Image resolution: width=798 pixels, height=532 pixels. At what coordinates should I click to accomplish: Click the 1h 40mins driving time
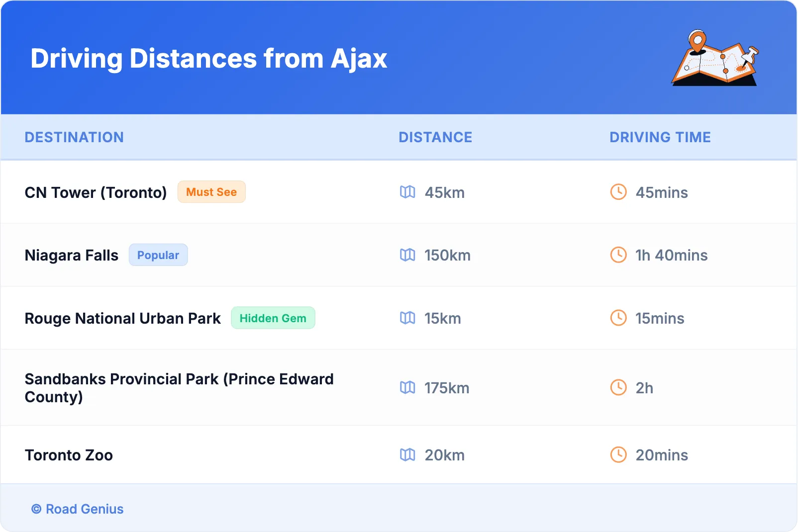(x=672, y=255)
